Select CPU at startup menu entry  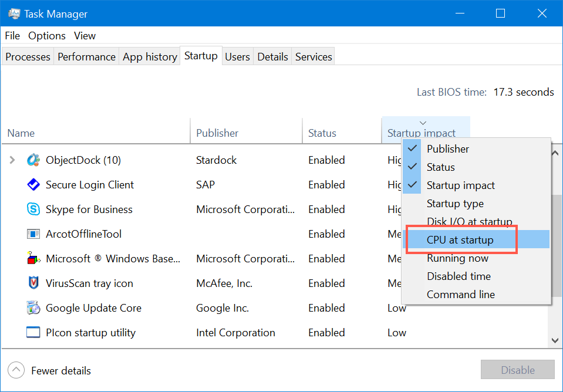[x=460, y=240]
